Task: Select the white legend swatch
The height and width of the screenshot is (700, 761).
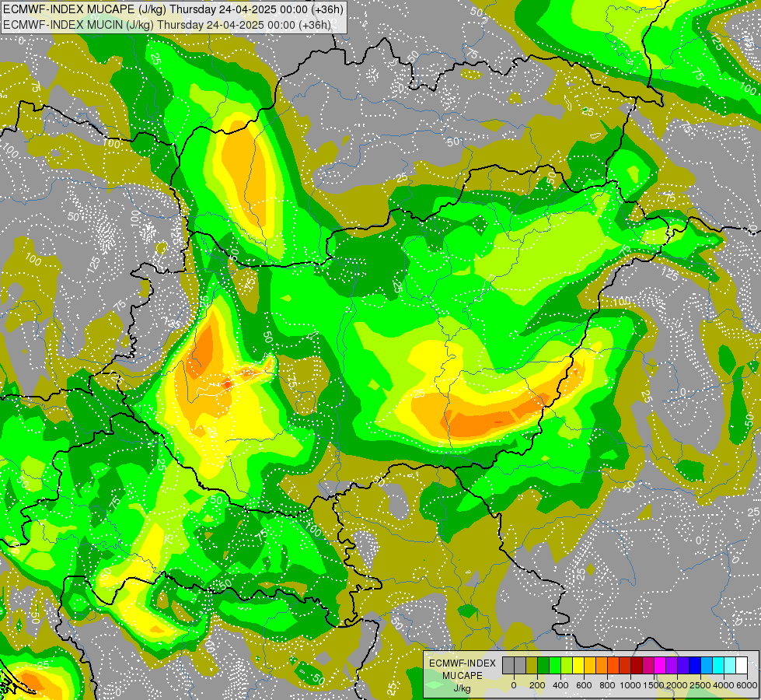Action: coord(742,666)
